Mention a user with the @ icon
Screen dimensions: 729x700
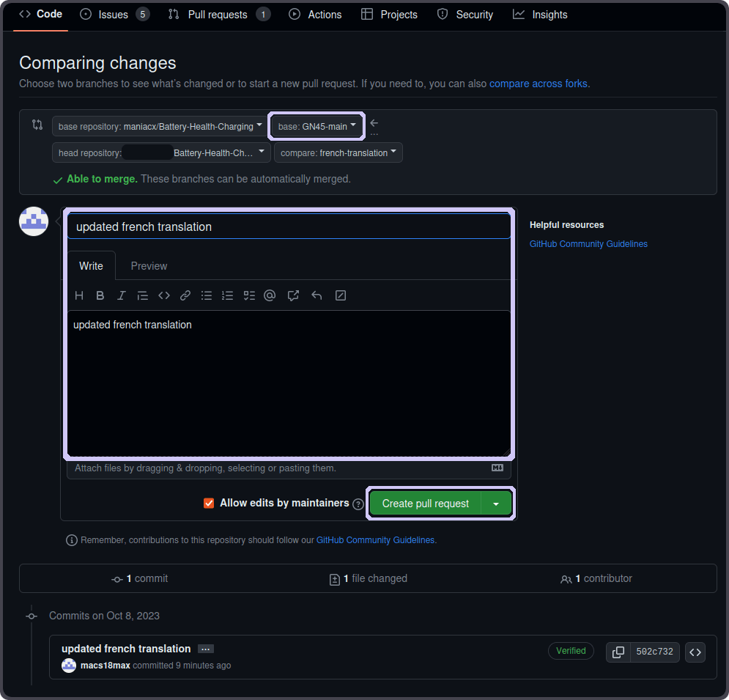(270, 296)
